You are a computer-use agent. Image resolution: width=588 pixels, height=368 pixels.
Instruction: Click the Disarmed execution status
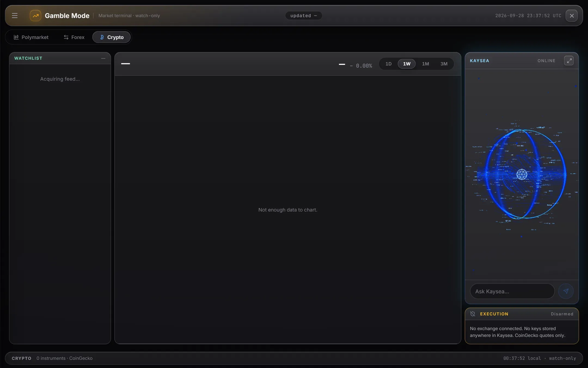coord(562,314)
